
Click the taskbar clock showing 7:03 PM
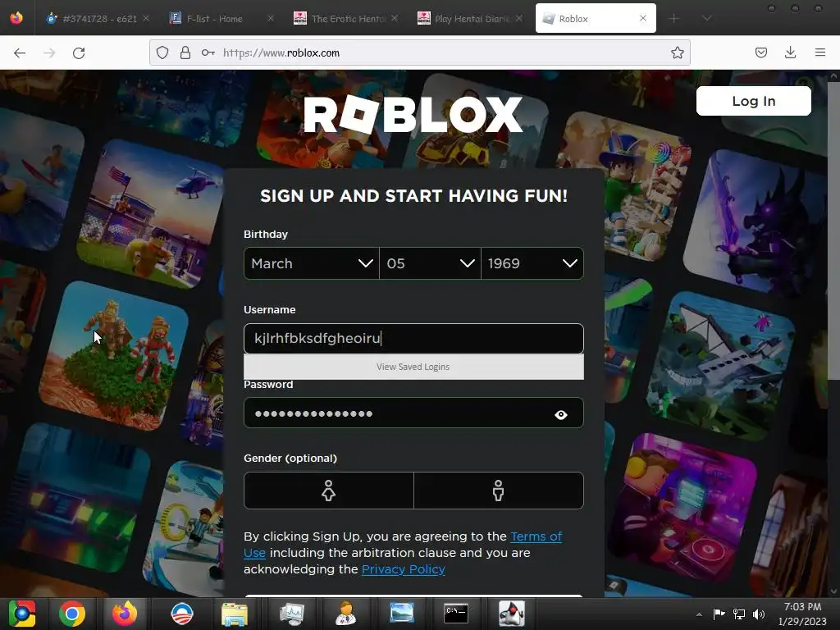click(802, 614)
